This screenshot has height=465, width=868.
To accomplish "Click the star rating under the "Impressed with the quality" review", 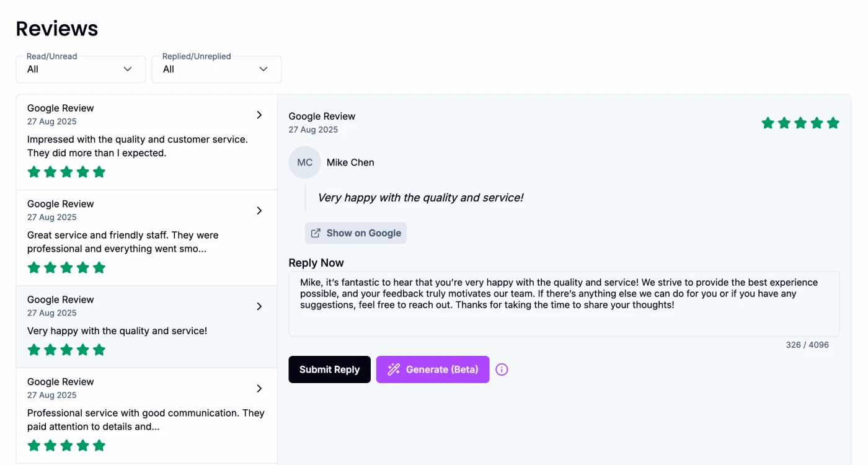I will click(x=66, y=172).
